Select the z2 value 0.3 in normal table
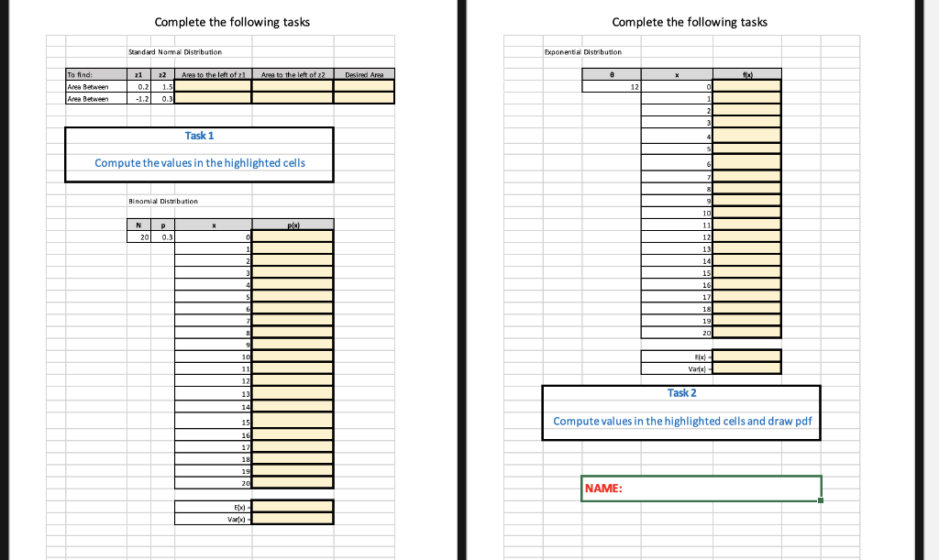Viewport: 939px width, 560px height. [x=162, y=99]
